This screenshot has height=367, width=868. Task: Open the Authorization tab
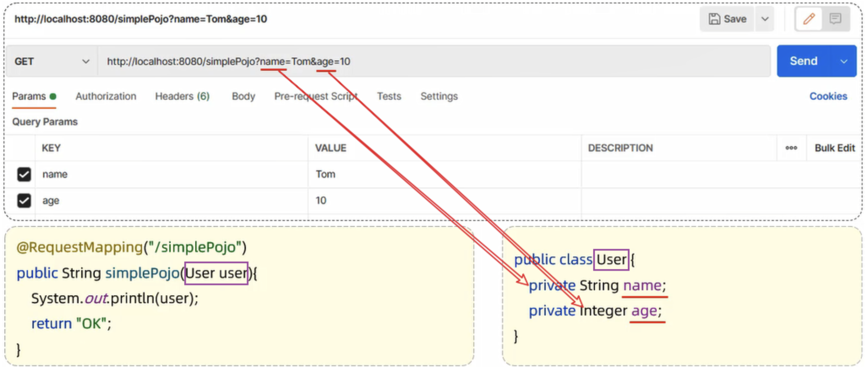click(x=106, y=96)
